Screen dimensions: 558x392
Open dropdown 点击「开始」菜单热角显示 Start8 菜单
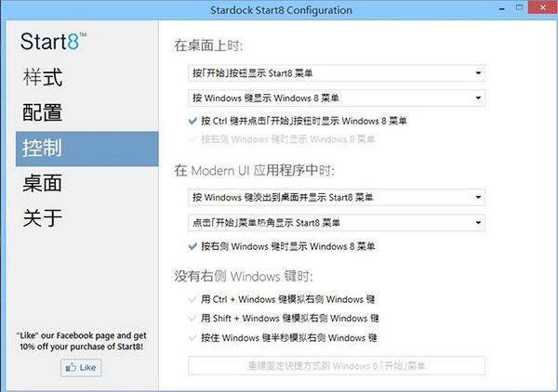(x=337, y=223)
